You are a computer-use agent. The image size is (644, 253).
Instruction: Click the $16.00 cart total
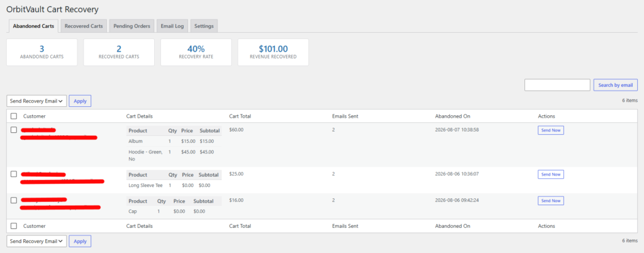[236, 200]
